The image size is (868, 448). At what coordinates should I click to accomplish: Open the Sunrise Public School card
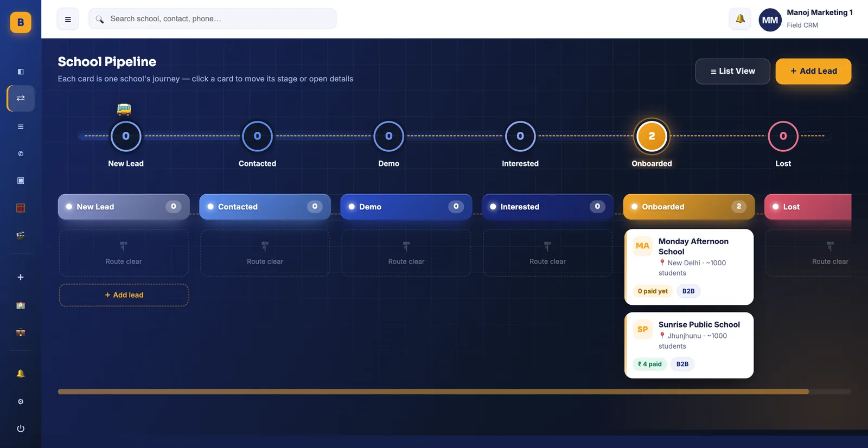[689, 345]
